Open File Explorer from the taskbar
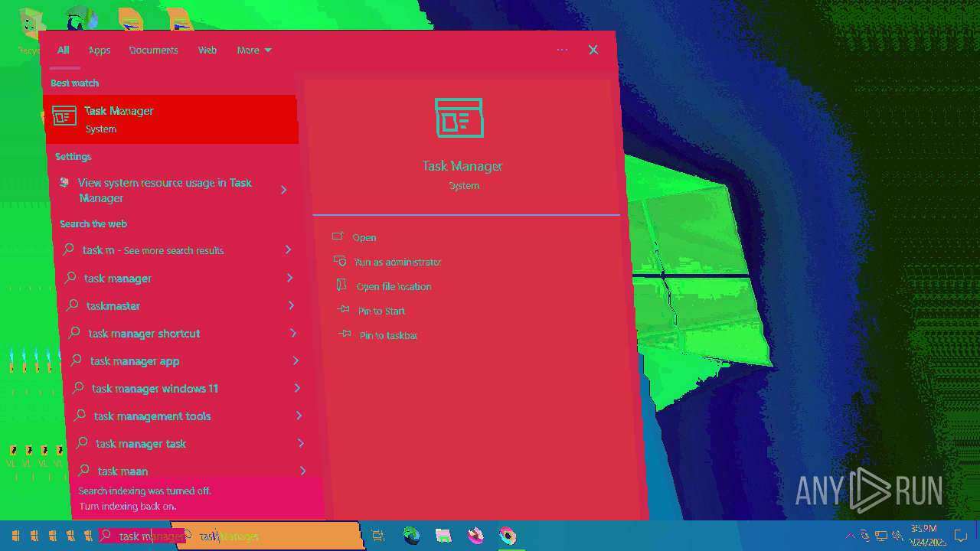Screen dimensions: 980x551 (x=443, y=536)
